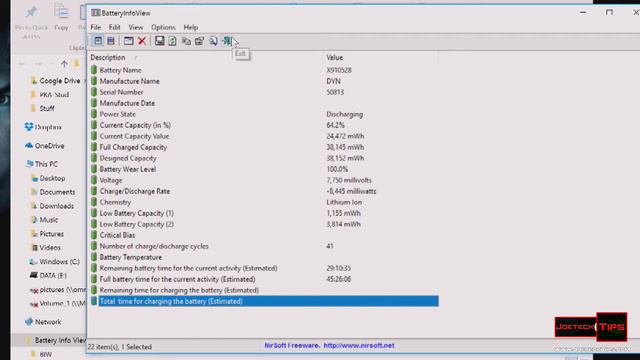Viewport: 640px width, 360px height.
Task: Click the BatteryInfoView title bar app icon
Action: click(96, 13)
